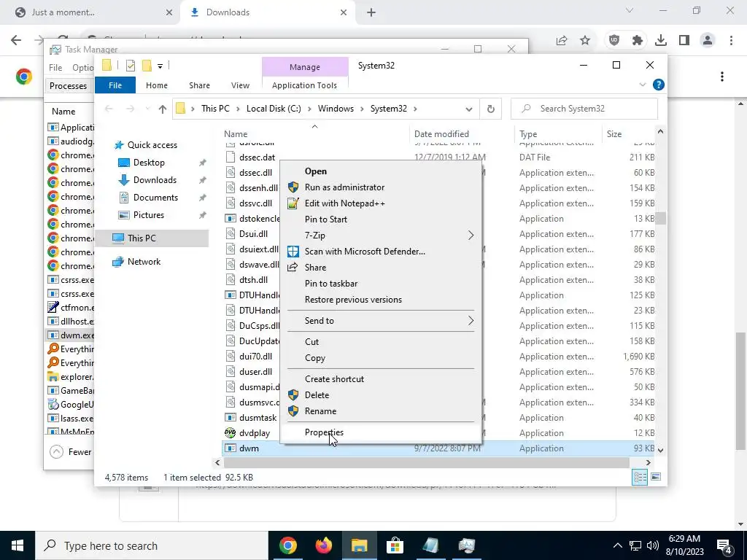This screenshot has height=560, width=747.
Task: Click the Refresh button beside address bar
Action: click(x=491, y=109)
